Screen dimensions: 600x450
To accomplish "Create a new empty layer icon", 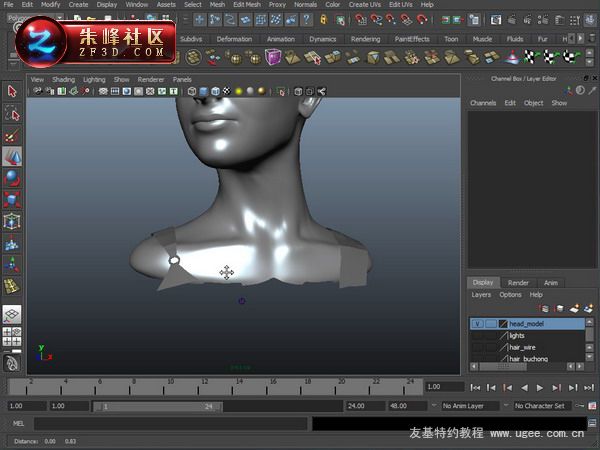I will point(574,308).
